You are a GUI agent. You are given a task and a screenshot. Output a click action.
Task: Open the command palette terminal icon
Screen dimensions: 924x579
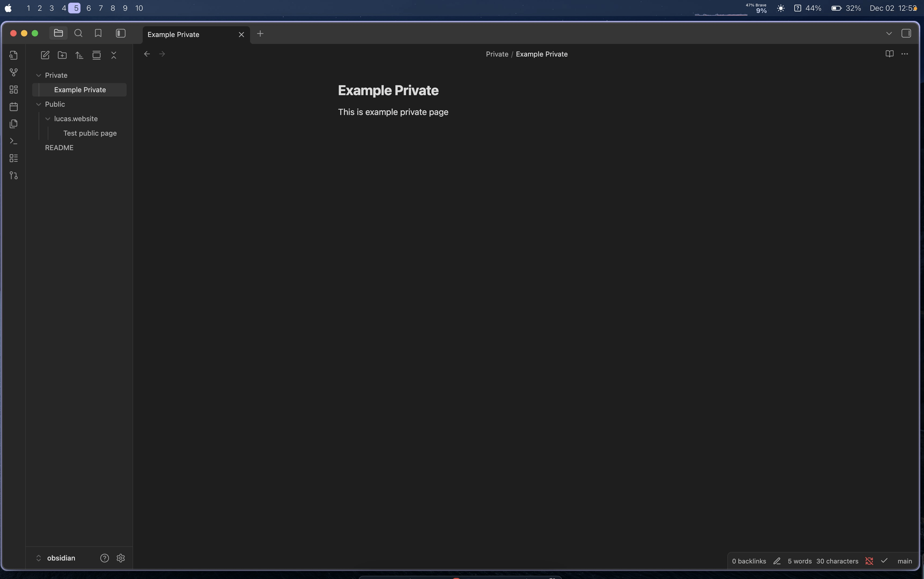click(14, 141)
